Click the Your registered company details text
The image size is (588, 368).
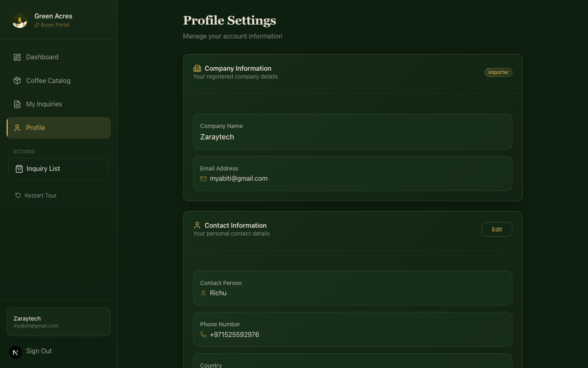tap(236, 77)
